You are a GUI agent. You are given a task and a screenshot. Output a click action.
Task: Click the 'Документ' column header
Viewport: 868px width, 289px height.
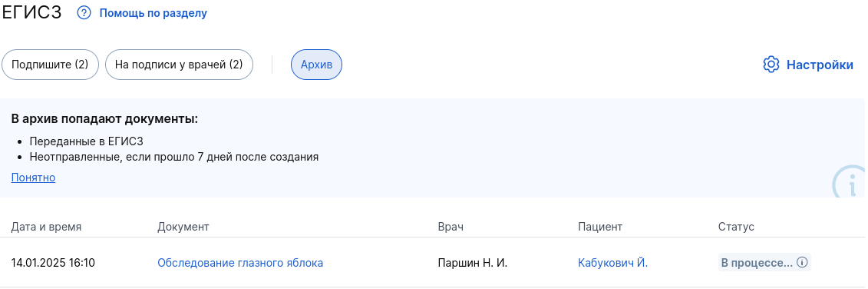(183, 227)
